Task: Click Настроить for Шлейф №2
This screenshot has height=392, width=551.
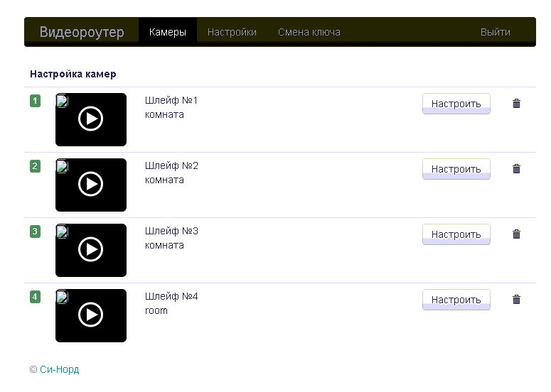Action: pyautogui.click(x=456, y=169)
